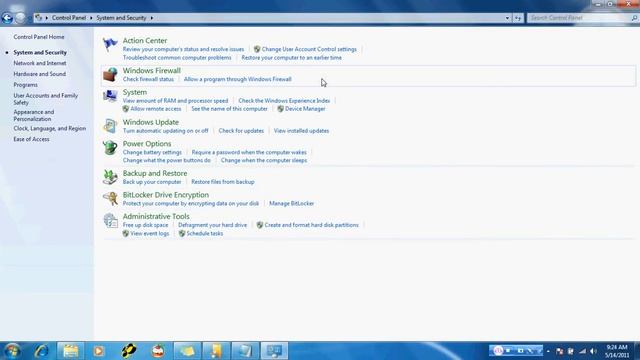Click the shield icon beside View event logs
640x360 pixels.
(x=126, y=233)
